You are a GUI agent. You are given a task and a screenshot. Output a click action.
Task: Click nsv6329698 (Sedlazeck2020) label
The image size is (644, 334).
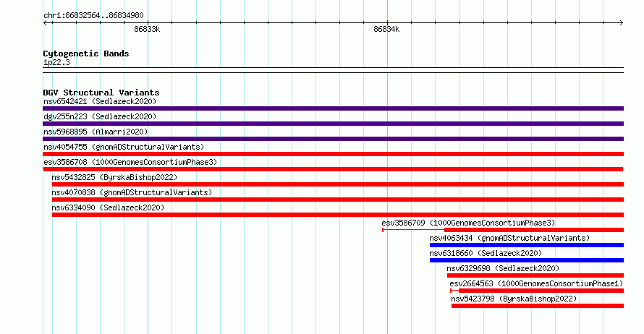pyautogui.click(x=503, y=268)
